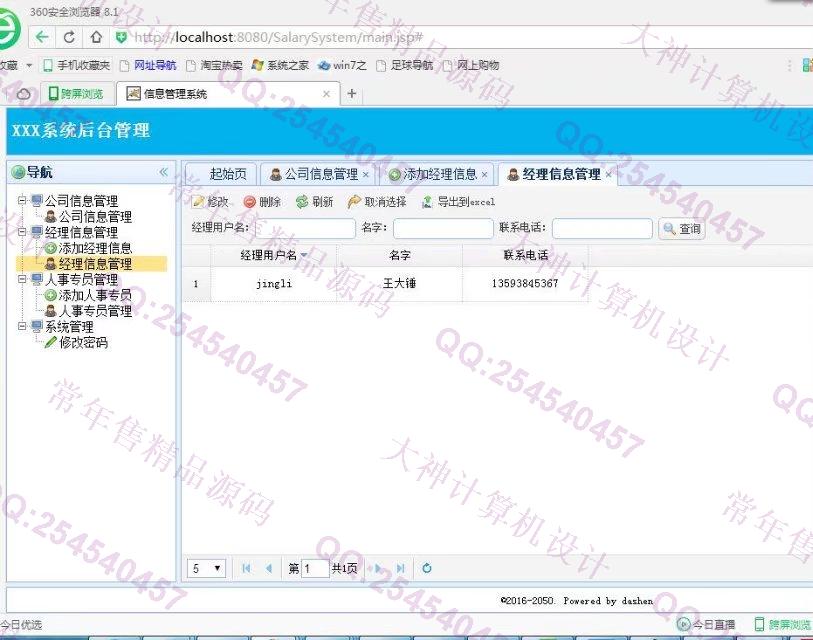Click the browser back arrow button
This screenshot has height=640, width=813.
pyautogui.click(x=42, y=37)
